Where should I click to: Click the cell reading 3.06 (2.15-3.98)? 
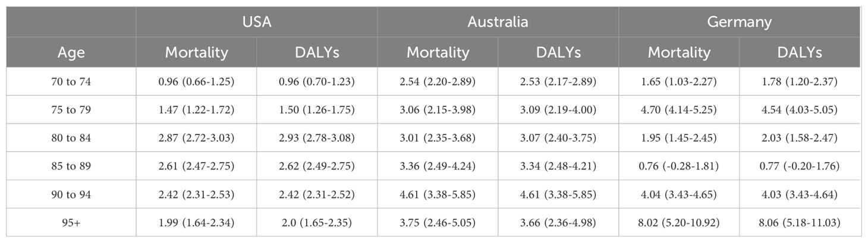click(438, 111)
